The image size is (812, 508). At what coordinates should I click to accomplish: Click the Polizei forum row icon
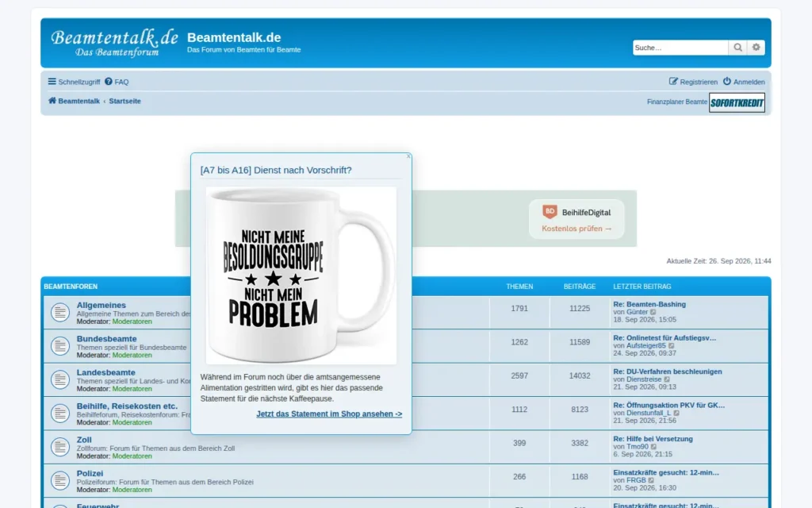[60, 481]
